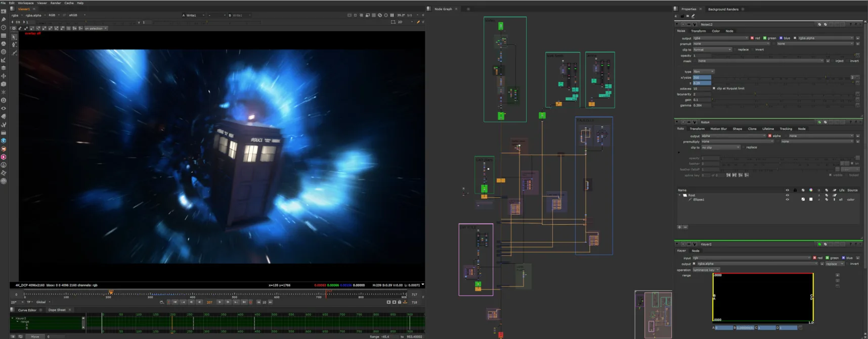
Task: Switch to the Background Renders tab
Action: (723, 9)
